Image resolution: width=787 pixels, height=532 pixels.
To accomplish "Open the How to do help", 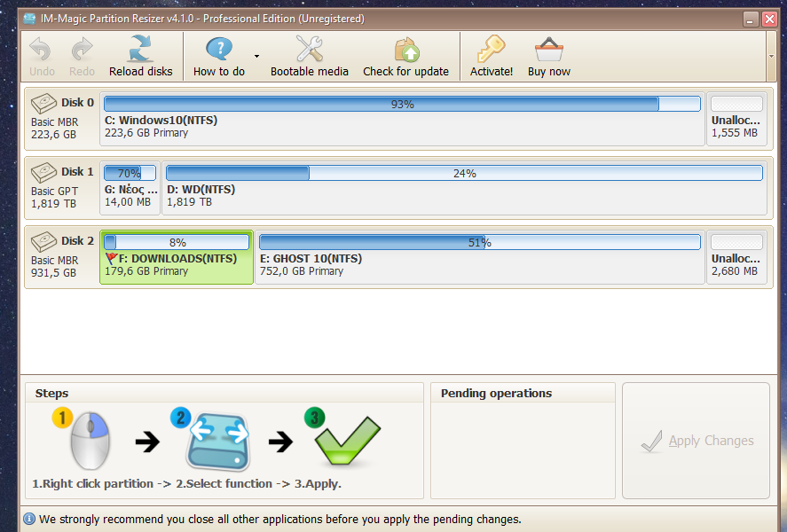I will click(219, 56).
